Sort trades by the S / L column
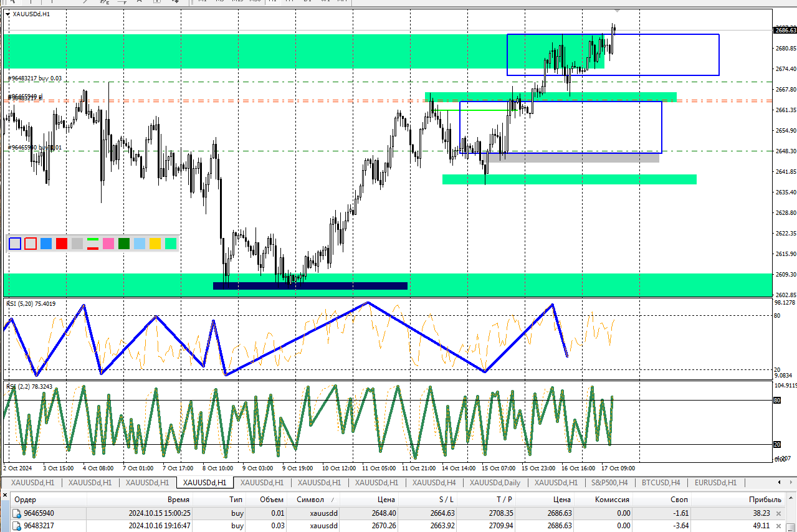Image resolution: width=797 pixels, height=532 pixels. click(x=428, y=500)
